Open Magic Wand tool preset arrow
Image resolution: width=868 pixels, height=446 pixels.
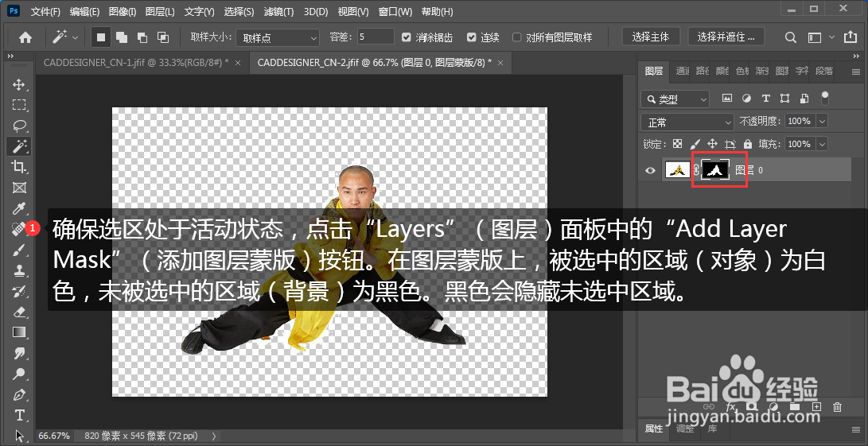76,37
